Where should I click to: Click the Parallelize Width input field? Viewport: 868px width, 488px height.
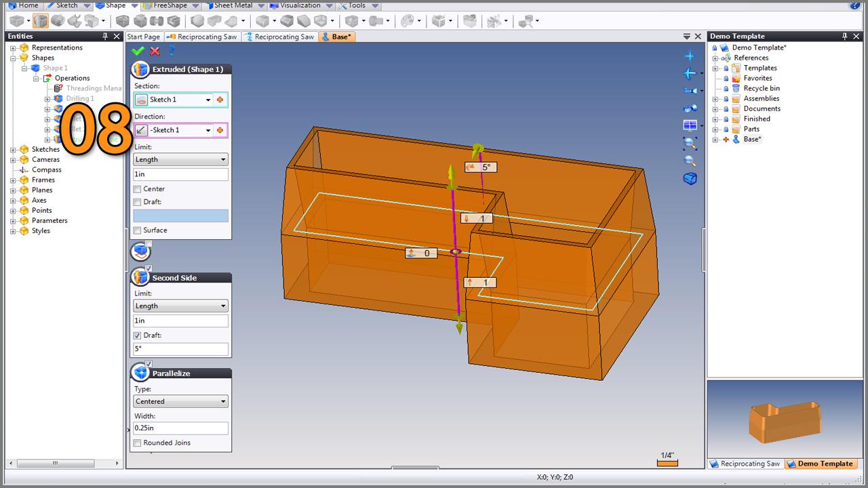(180, 428)
